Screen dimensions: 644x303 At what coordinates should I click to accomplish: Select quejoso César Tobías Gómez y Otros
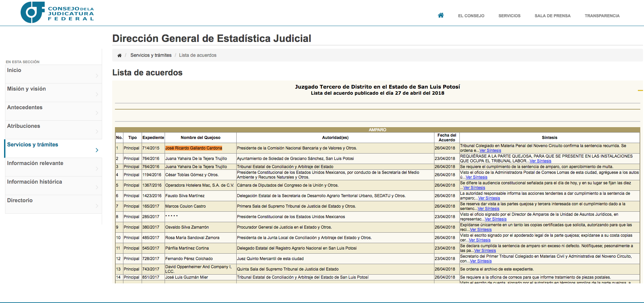point(192,175)
